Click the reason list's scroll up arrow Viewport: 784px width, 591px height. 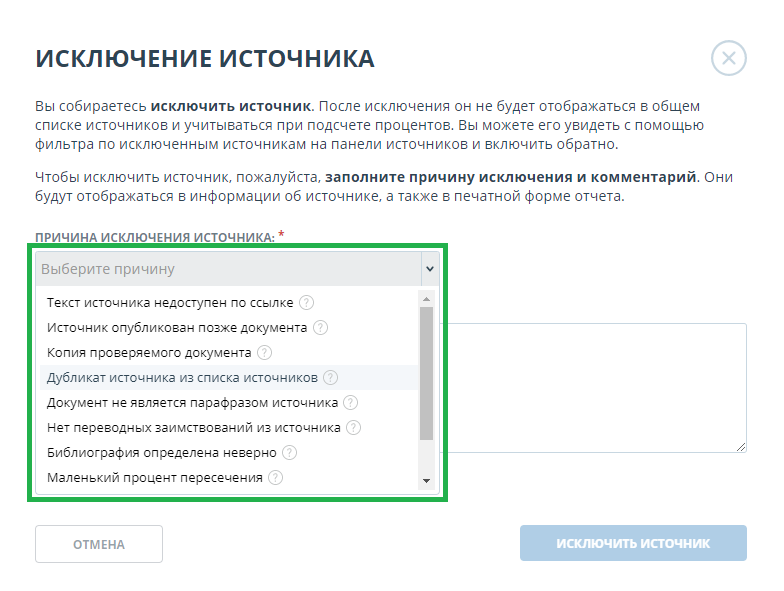click(x=427, y=298)
